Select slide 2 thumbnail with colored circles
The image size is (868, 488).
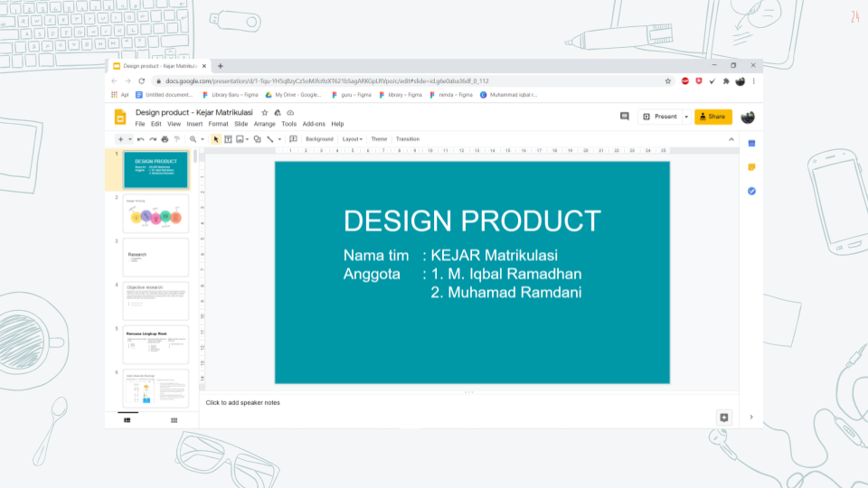click(156, 213)
